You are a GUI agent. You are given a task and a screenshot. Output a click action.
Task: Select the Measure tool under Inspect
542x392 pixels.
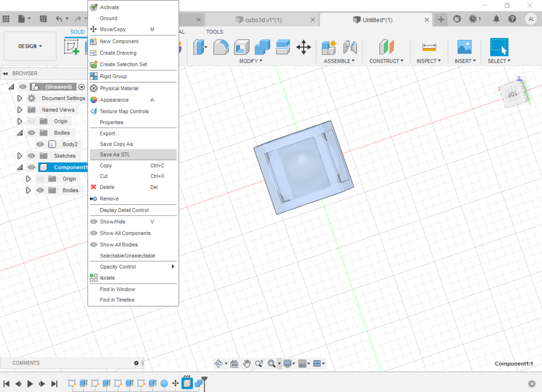point(429,47)
